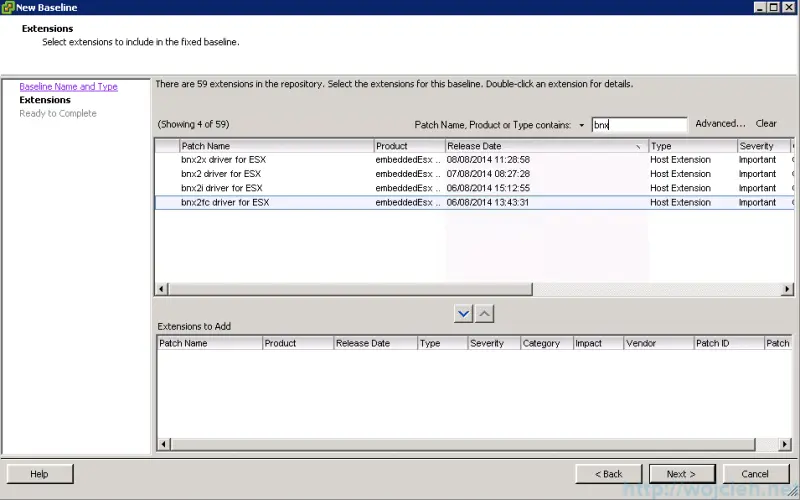Select the bnx2fc driver for ESX row
Screen dimensions: 800x500
[x=474, y=203]
